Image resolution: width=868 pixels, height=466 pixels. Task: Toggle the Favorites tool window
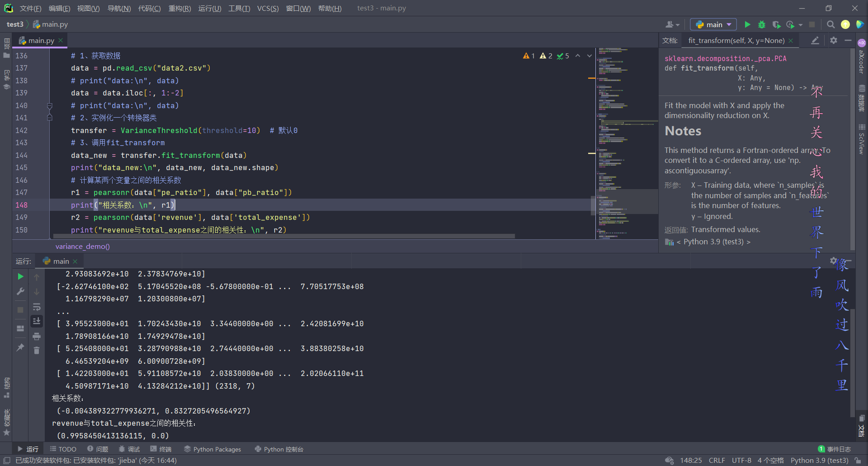point(6,423)
